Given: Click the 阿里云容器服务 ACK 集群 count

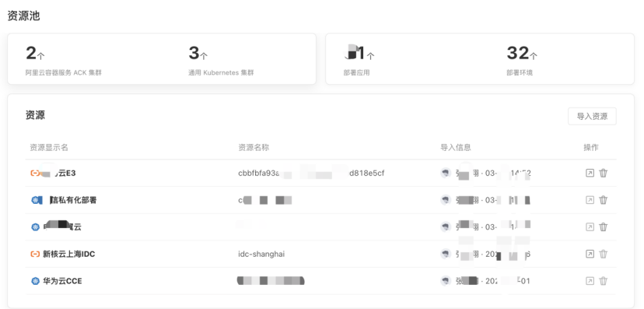Looking at the screenshot, I should tap(35, 54).
